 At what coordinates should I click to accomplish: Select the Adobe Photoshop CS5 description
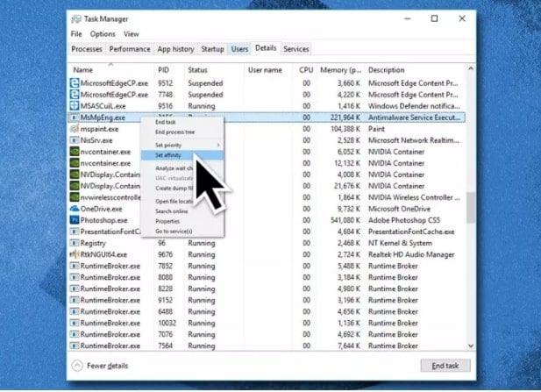coord(404,220)
